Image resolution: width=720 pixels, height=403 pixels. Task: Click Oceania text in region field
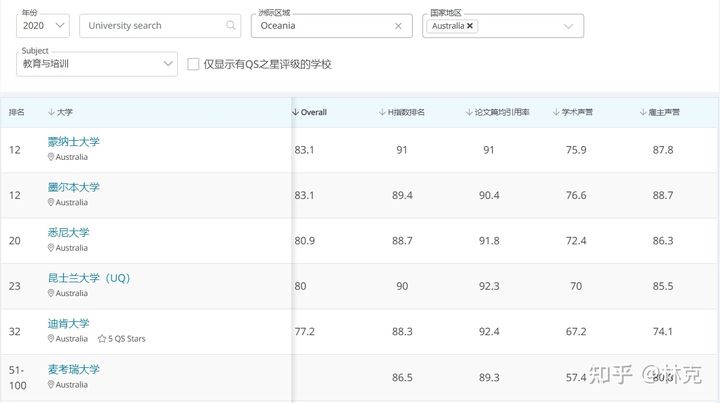tap(278, 26)
